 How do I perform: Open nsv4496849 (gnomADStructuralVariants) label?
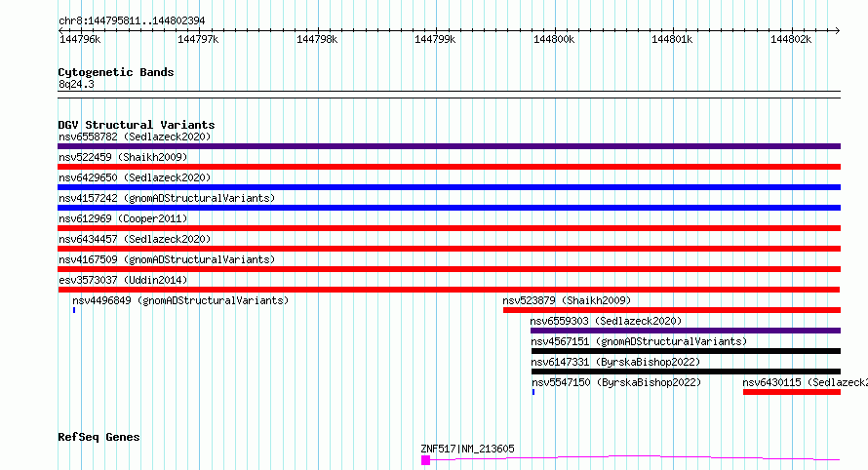click(180, 300)
